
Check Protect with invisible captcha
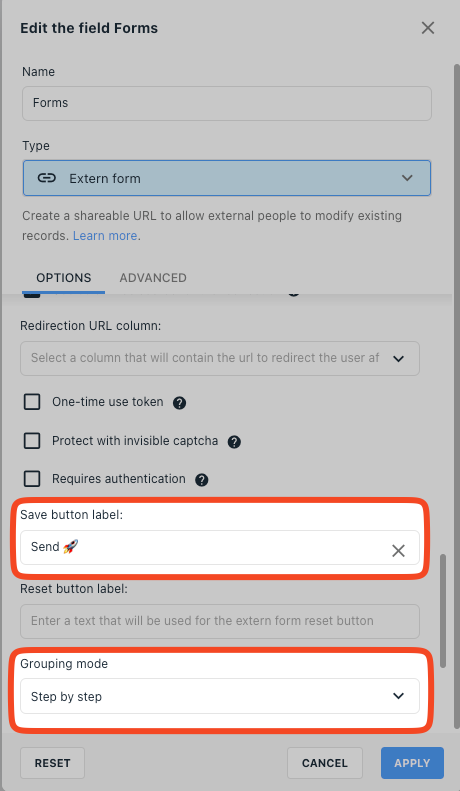tap(32, 440)
